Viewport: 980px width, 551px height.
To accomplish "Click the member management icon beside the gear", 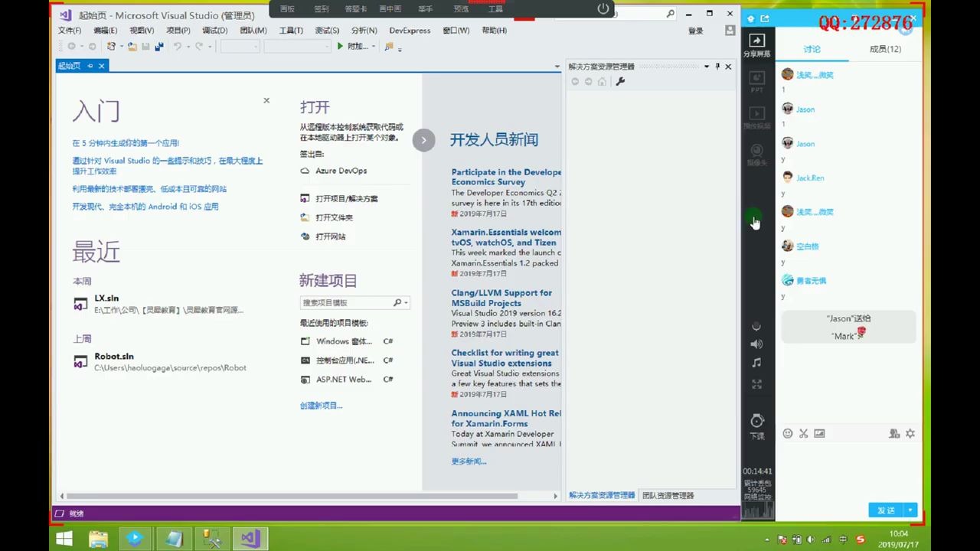I will pos(893,433).
